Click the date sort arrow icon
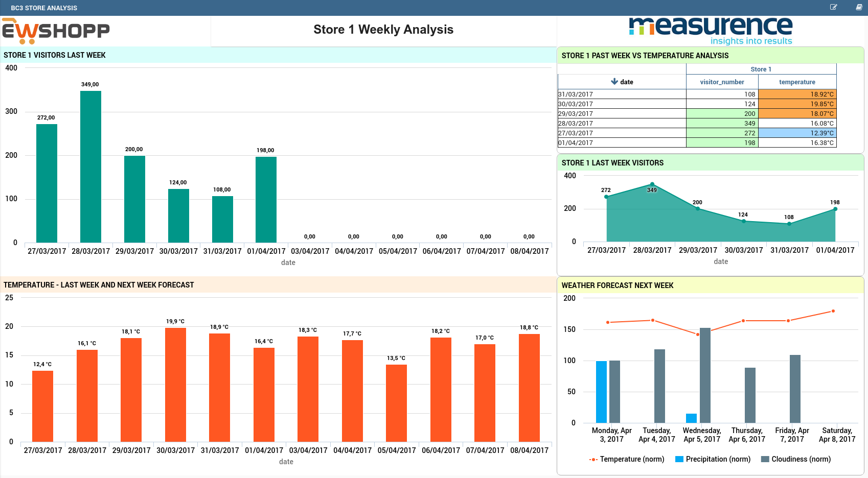This screenshot has width=868, height=478. tap(614, 82)
